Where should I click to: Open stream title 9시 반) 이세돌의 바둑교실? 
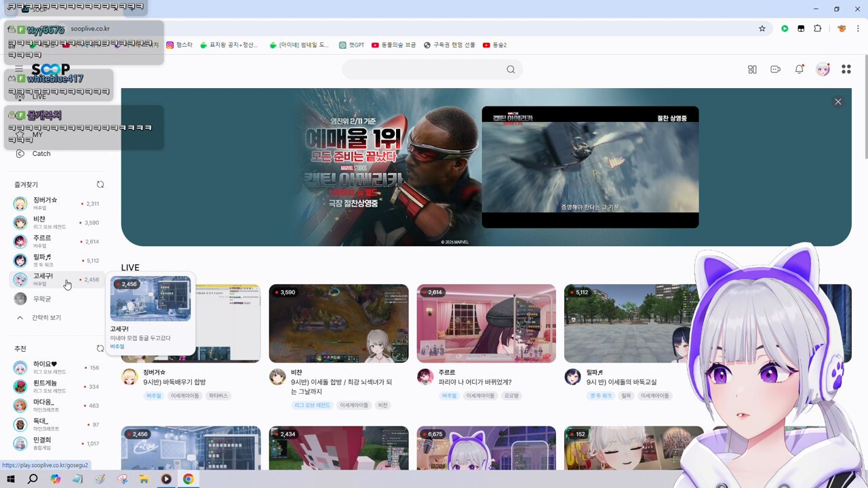(x=621, y=382)
